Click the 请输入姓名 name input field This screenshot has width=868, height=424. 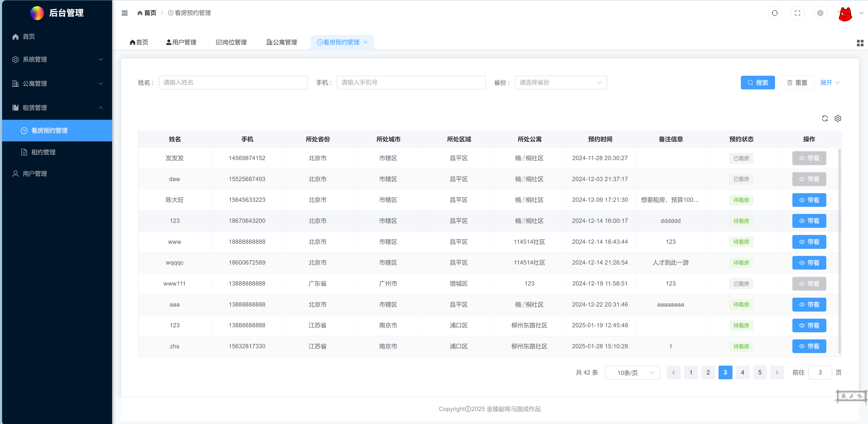click(233, 82)
